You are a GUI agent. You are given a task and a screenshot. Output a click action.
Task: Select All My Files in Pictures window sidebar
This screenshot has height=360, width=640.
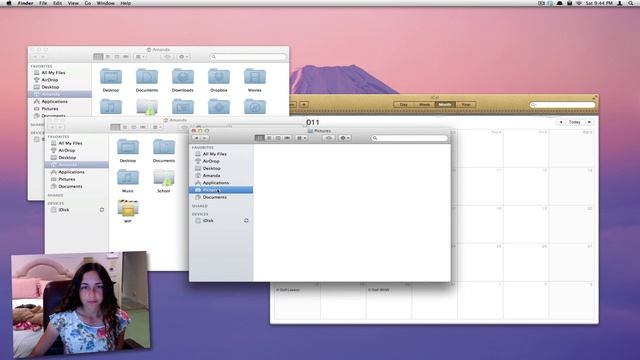point(221,154)
